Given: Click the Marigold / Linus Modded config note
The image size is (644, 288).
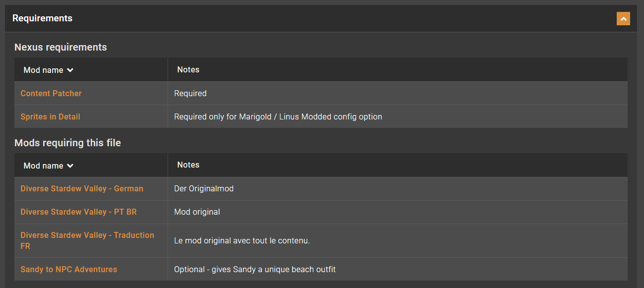Looking at the screenshot, I should click(x=278, y=117).
